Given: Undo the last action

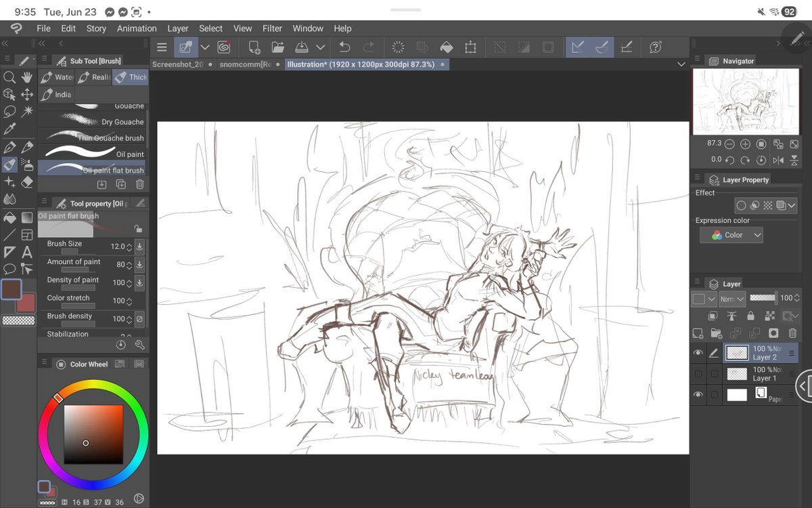Looking at the screenshot, I should (344, 47).
